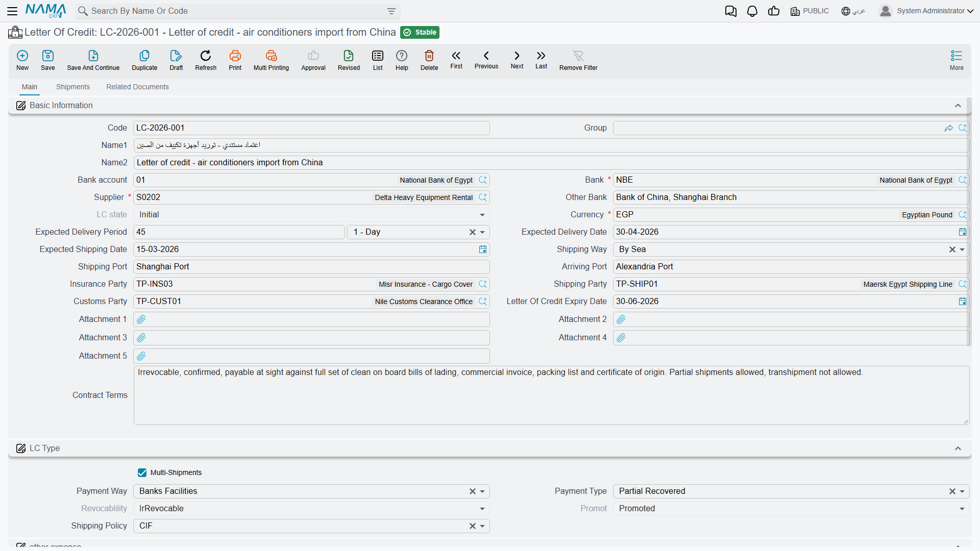Click the thumbs-up icon in header
The width and height of the screenshot is (980, 551).
pyautogui.click(x=774, y=11)
